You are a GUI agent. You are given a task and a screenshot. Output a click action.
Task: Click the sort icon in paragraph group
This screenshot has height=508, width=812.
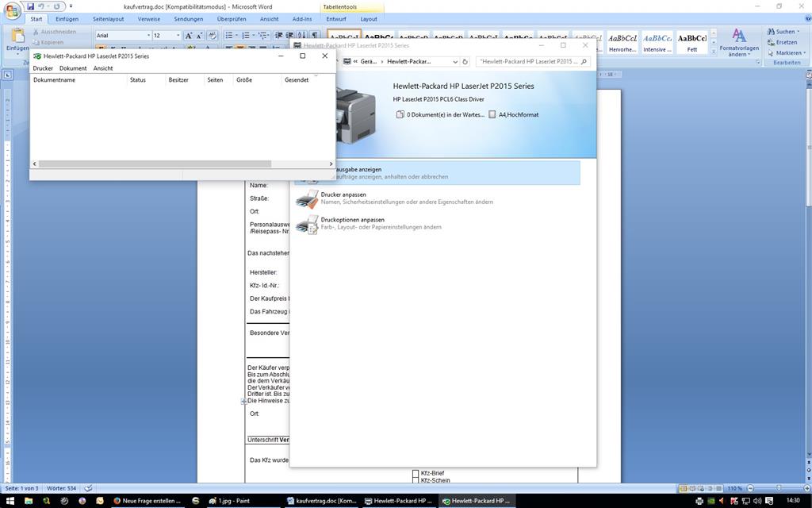(x=302, y=35)
